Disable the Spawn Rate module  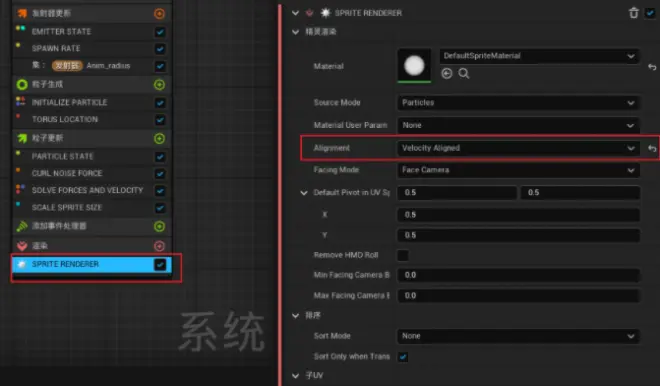pyautogui.click(x=160, y=49)
